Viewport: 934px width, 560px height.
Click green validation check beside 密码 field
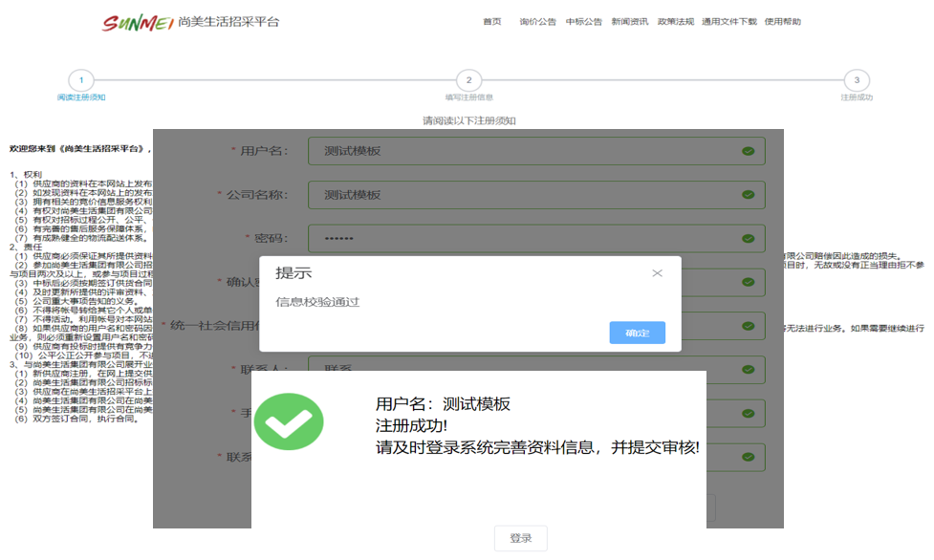749,238
